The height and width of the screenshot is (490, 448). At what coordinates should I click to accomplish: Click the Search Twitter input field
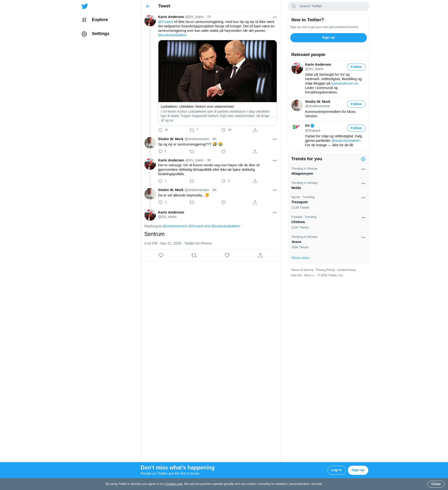[x=332, y=6]
